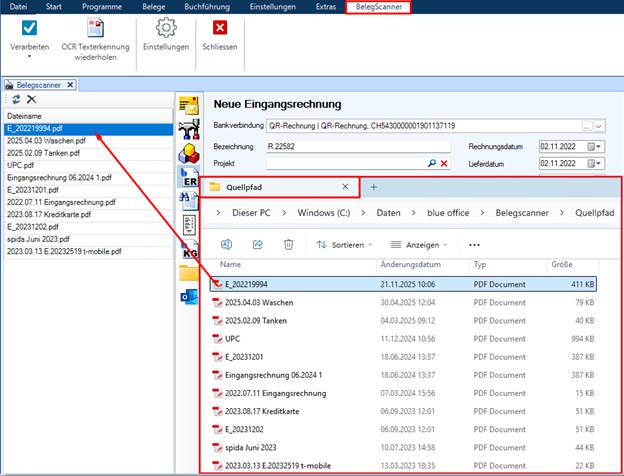The width and height of the screenshot is (624, 476).
Task: Refresh the Belegscanner file list
Action: point(16,99)
